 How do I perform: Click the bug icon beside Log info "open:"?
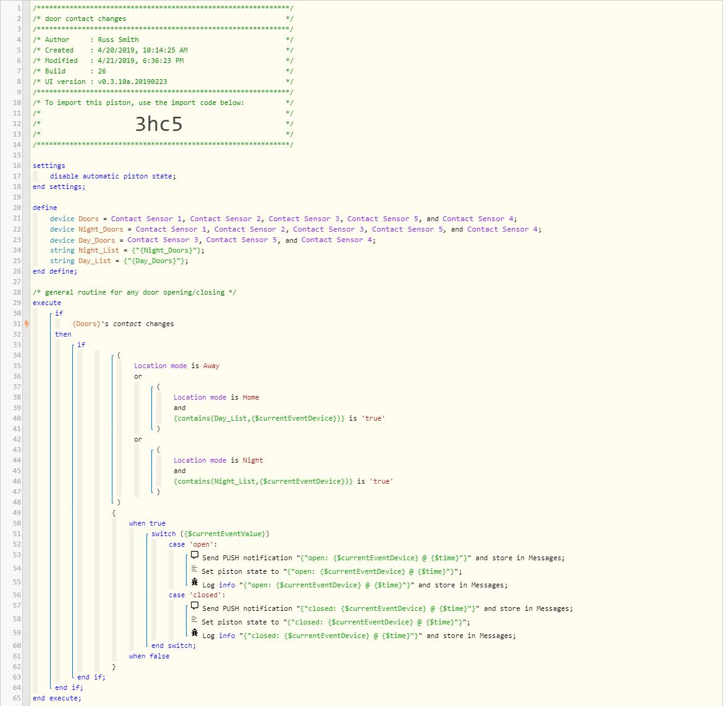click(x=195, y=582)
